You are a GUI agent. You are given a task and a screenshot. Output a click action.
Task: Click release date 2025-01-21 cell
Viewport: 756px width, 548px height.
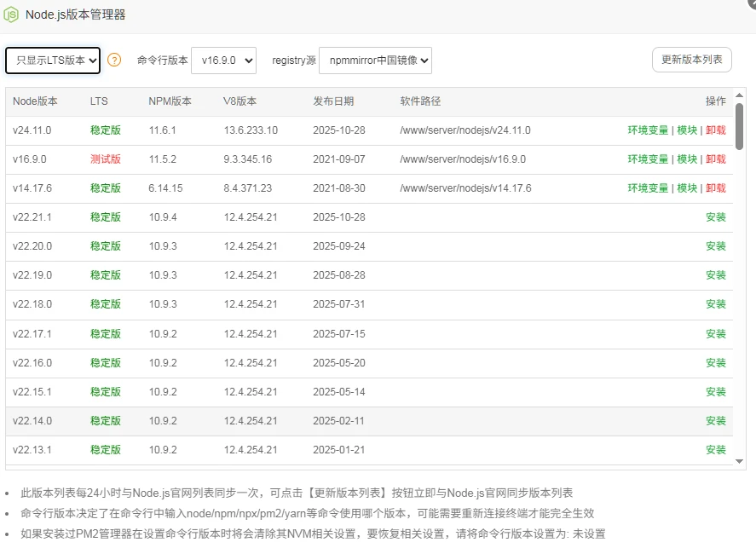339,450
